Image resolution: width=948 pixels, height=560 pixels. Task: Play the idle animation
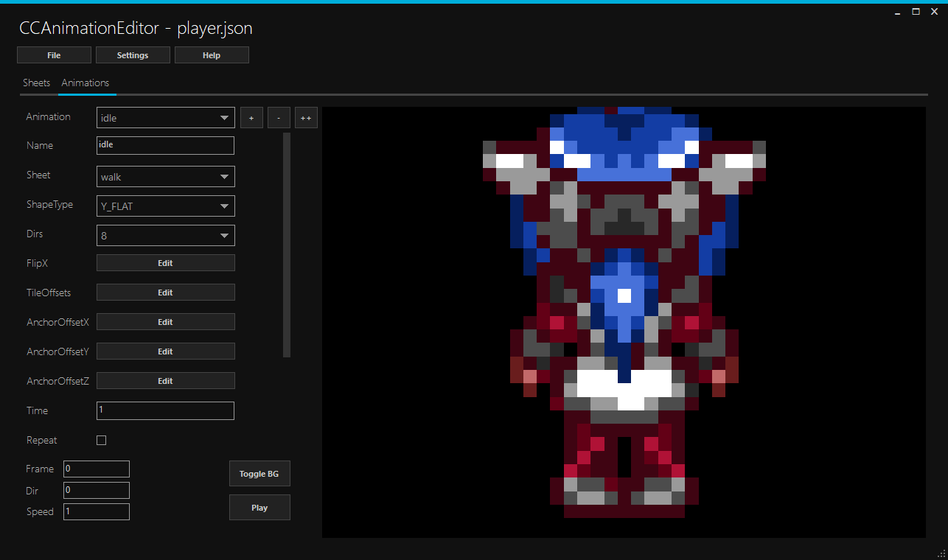[x=259, y=508]
